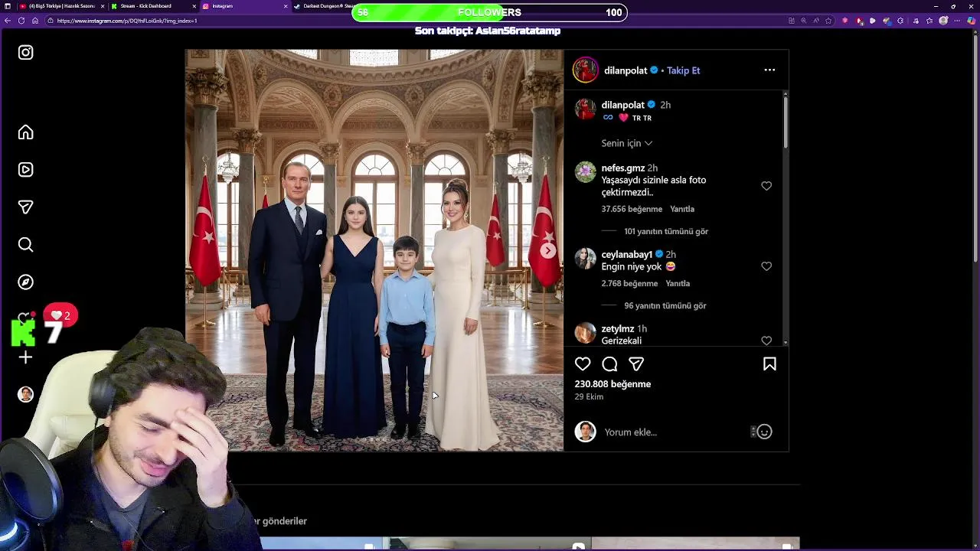Open the emoji picker in the comment box
Viewport: 980px width, 551px height.
click(x=764, y=432)
